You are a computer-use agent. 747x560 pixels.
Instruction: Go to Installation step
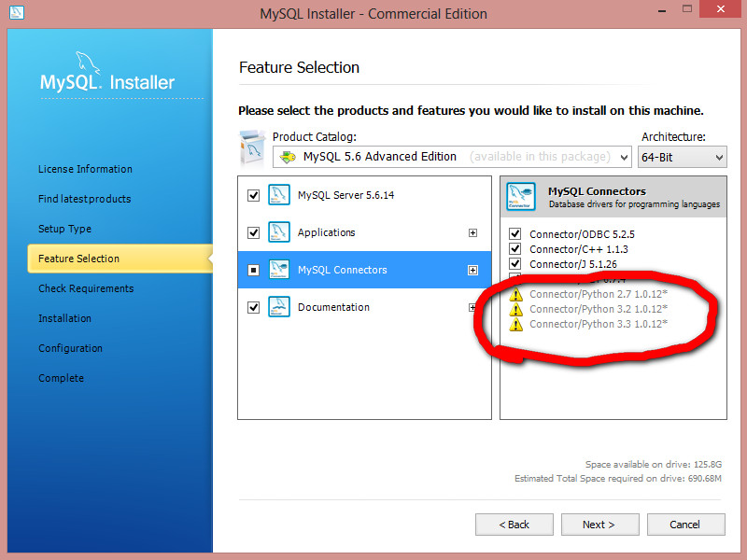tap(64, 318)
